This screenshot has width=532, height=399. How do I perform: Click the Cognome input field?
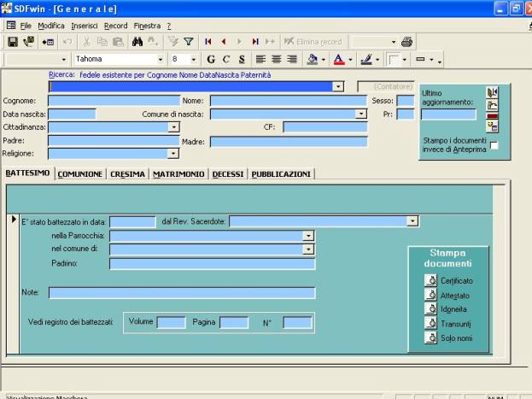tap(114, 101)
